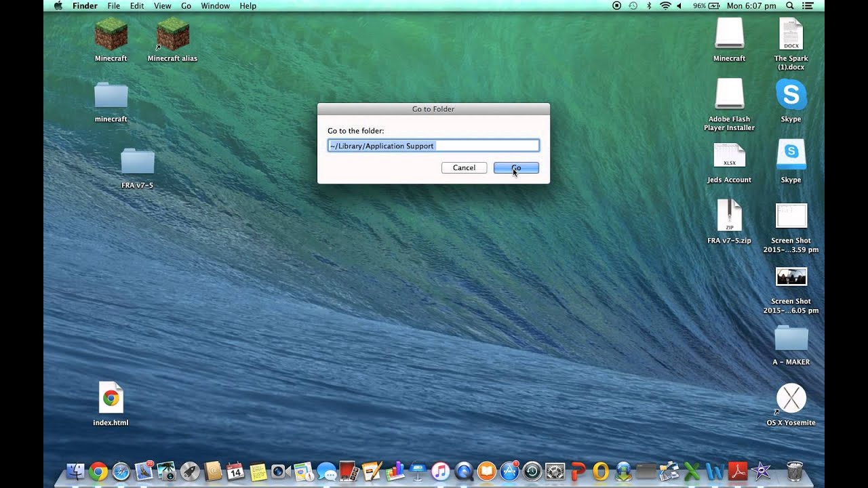868x488 pixels.
Task: Open the Edit menu
Action: click(x=137, y=5)
